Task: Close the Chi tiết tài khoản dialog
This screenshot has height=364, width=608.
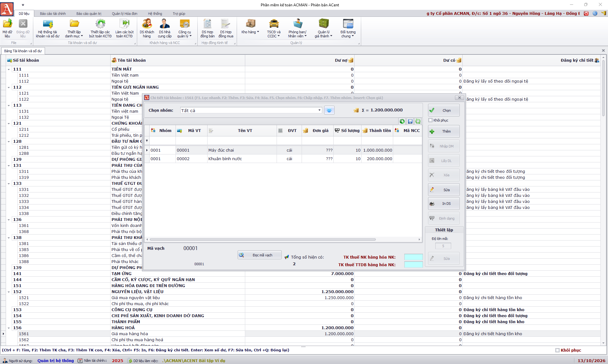Action: (x=459, y=97)
